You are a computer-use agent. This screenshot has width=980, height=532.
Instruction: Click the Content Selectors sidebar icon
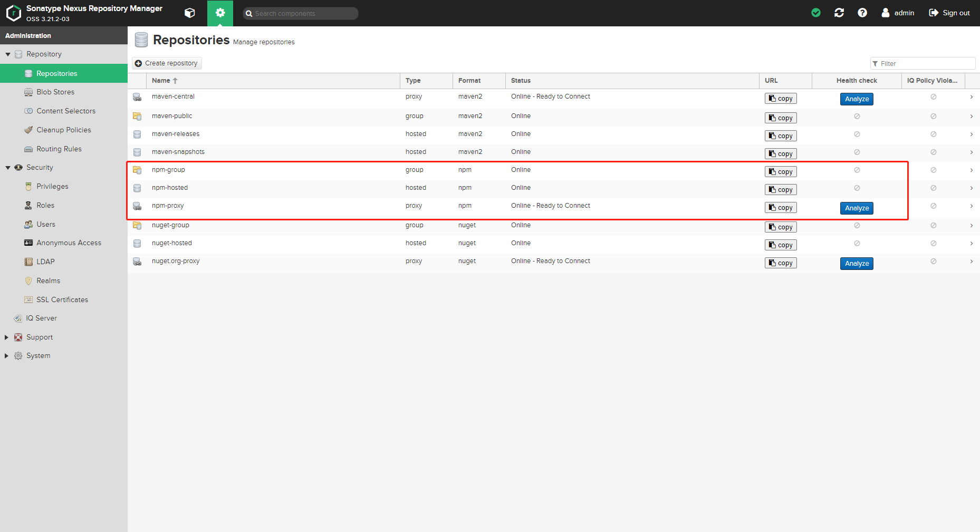pyautogui.click(x=28, y=111)
